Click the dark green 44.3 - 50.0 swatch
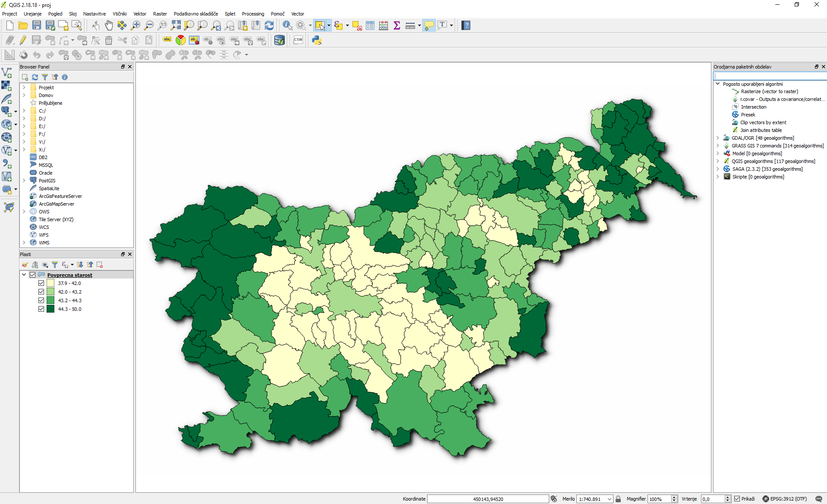This screenshot has width=827, height=504. [x=50, y=309]
